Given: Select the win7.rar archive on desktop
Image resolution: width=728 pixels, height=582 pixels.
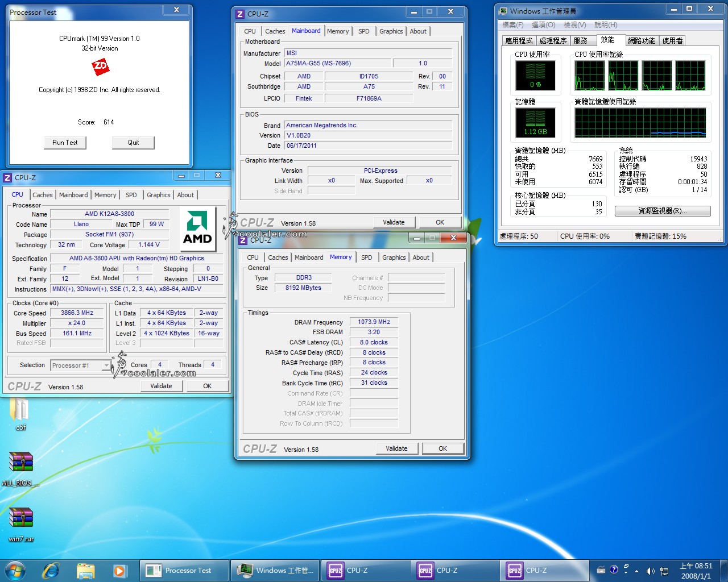Looking at the screenshot, I should (21, 524).
